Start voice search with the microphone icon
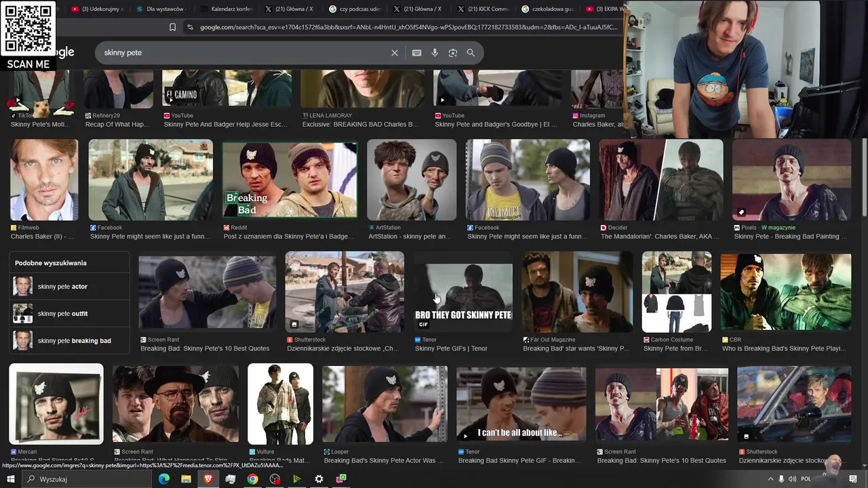Viewport: 868px width, 488px height. pos(435,53)
